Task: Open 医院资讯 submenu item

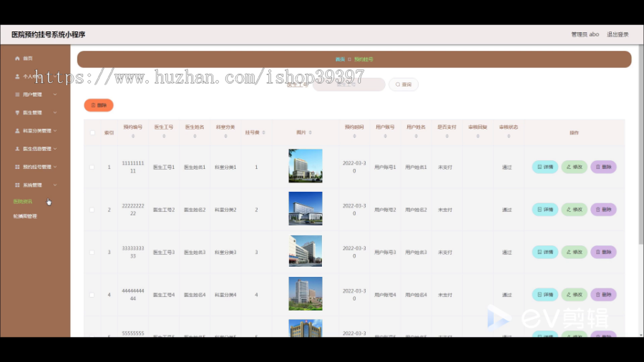Action: pos(23,202)
